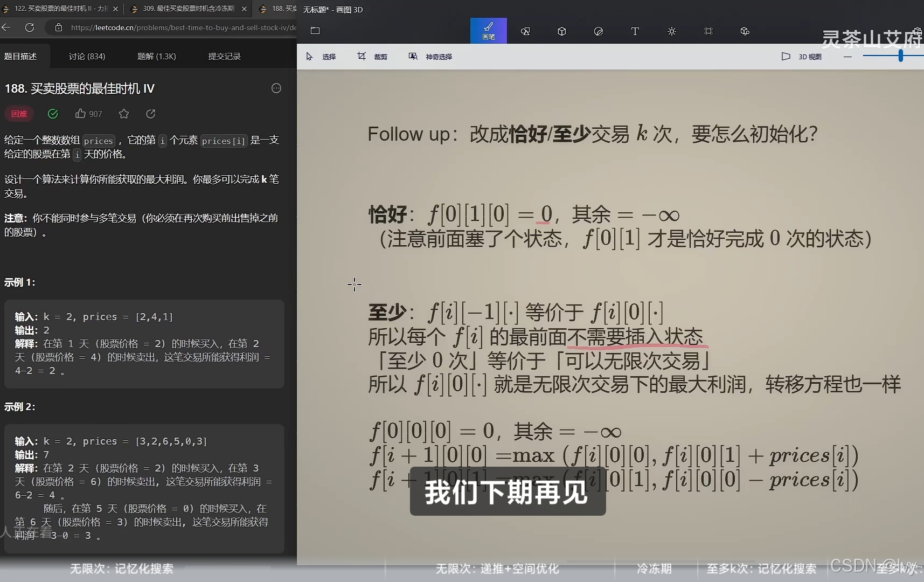Switch to the 讨论 (834) tab
The height and width of the screenshot is (582, 924).
pos(86,56)
